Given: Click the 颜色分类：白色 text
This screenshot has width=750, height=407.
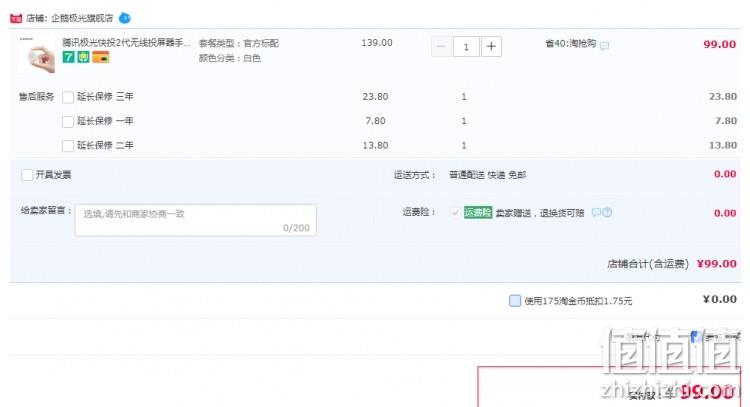Looking at the screenshot, I should coord(230,58).
